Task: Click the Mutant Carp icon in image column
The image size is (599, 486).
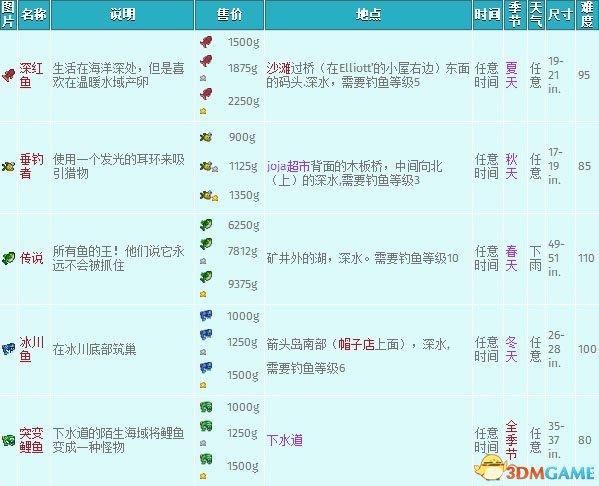Action: tap(8, 440)
